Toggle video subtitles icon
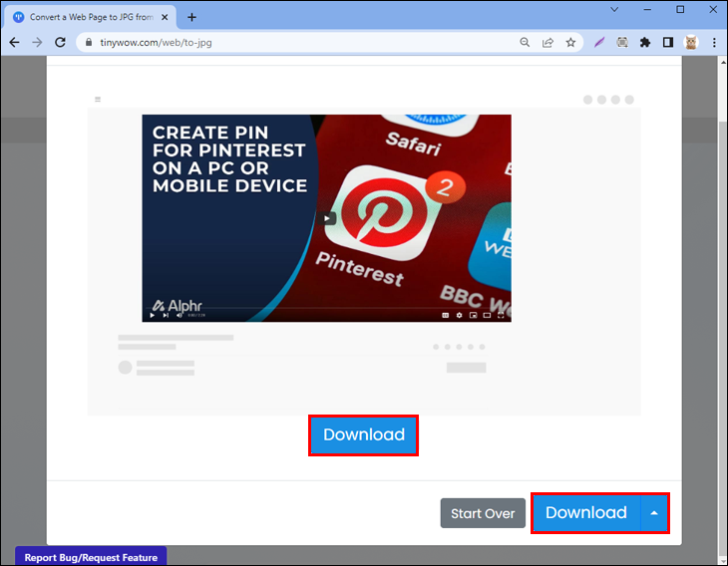728x566 pixels. 445,316
